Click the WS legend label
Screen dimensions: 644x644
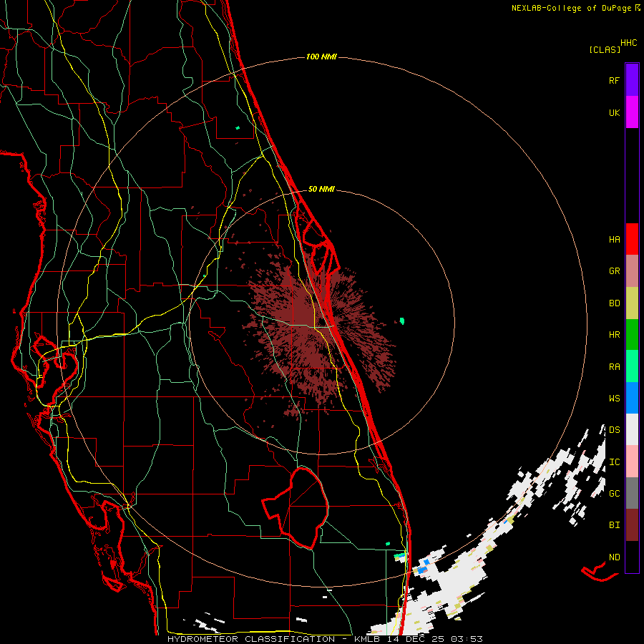[x=614, y=399]
